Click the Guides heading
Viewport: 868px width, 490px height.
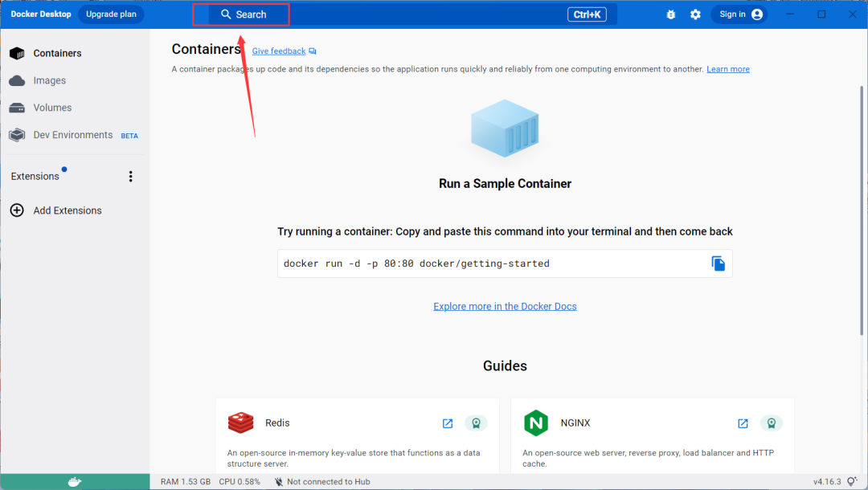[505, 365]
